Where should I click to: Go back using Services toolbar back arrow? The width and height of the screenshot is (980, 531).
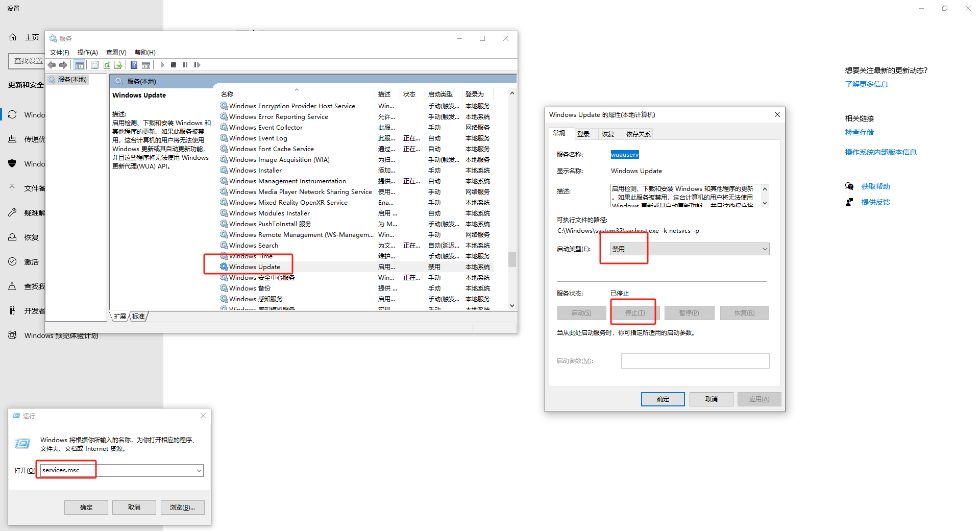52,65
